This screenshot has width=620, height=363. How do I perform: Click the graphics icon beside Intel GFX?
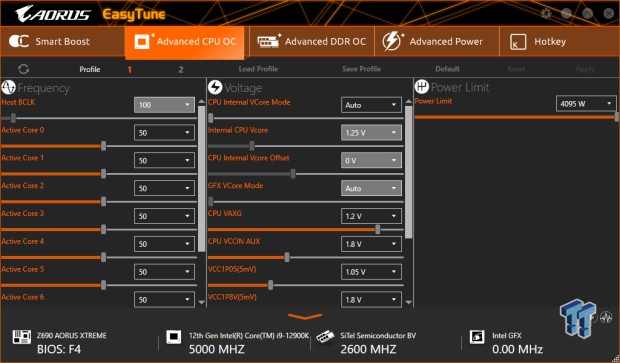(477, 337)
